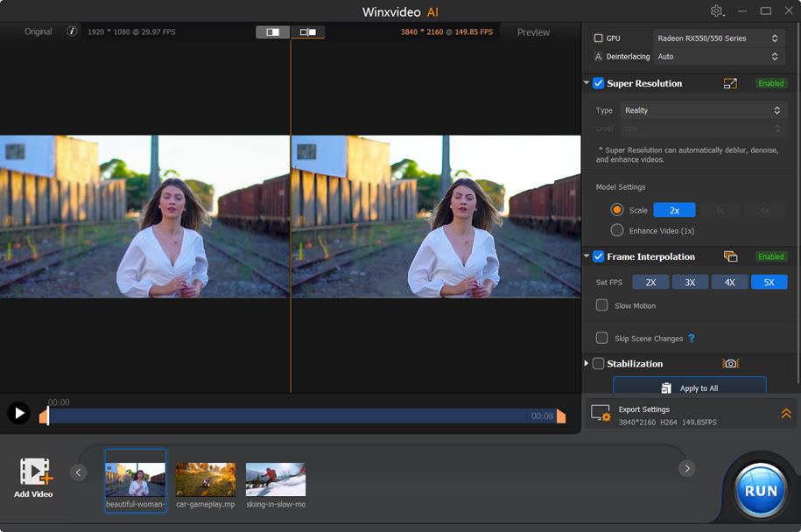Disable the Super Resolution checkbox
The image size is (801, 532).
597,83
